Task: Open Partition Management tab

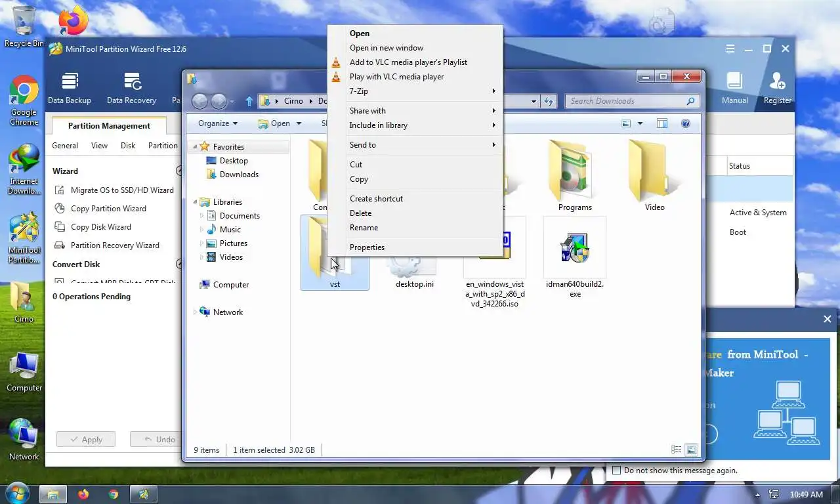Action: 109,126
